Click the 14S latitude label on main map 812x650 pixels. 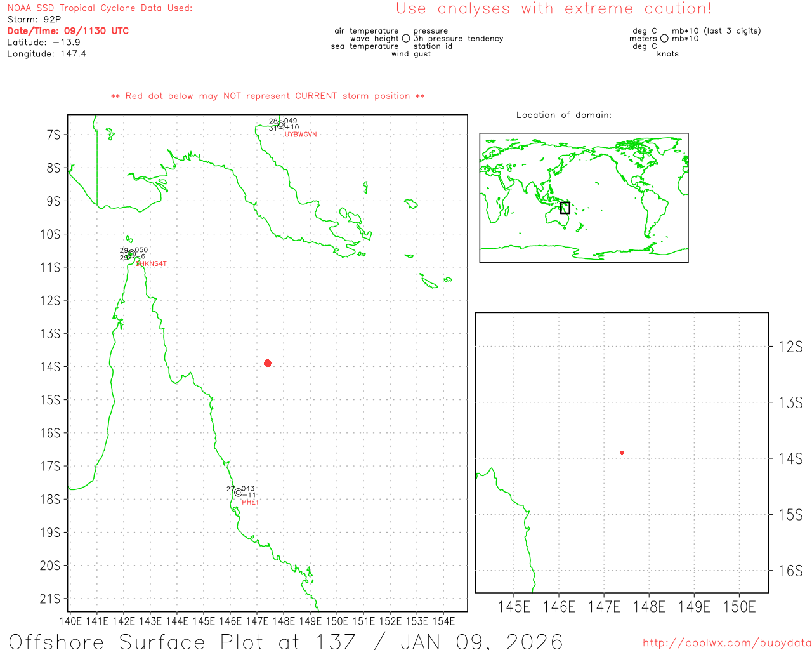pyautogui.click(x=50, y=367)
